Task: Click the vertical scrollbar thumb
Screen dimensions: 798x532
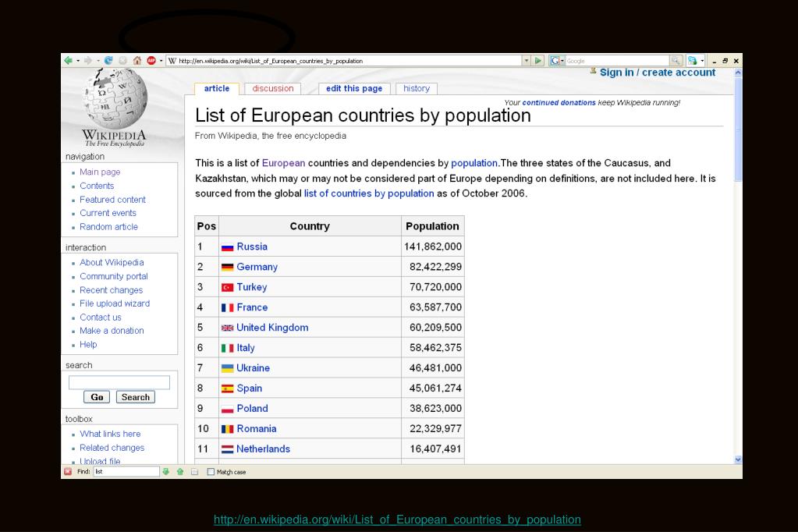Action: [x=738, y=129]
